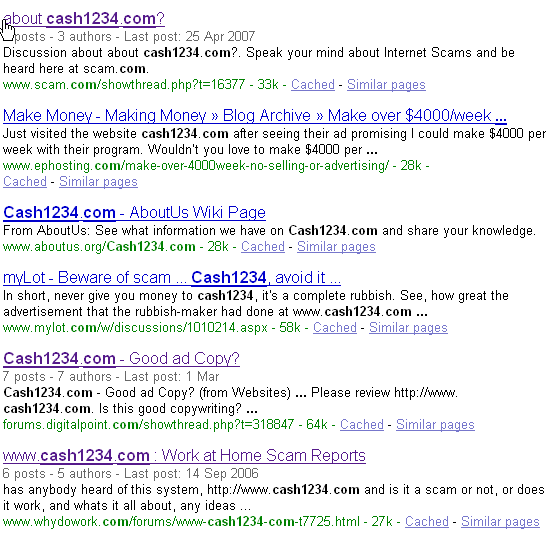The width and height of the screenshot is (556, 541).
Task: Open Cached link under ephosting.com result
Action: click(25, 182)
